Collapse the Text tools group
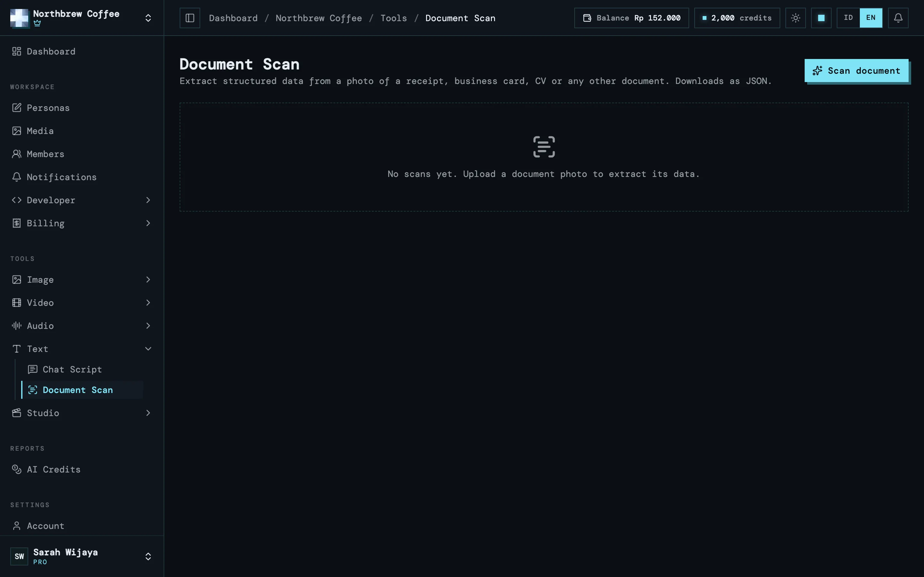The width and height of the screenshot is (924, 577). point(82,349)
